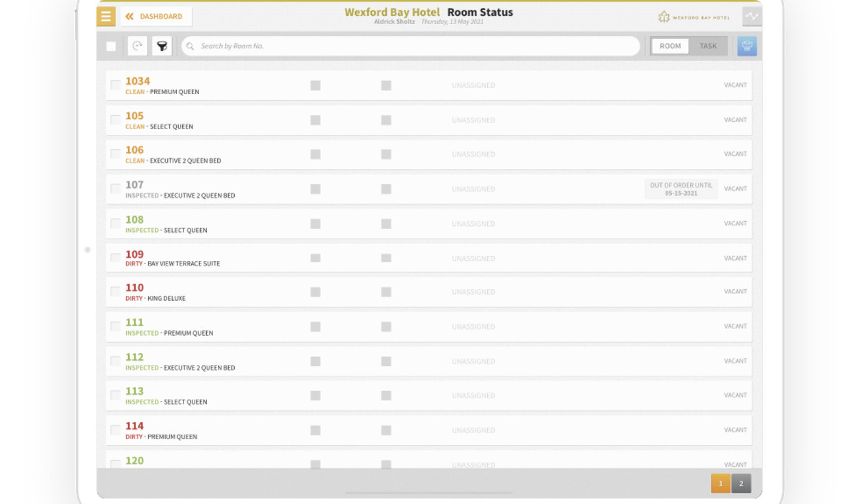The image size is (861, 504).
Task: Click Out of Order Until 05-15-2021 badge
Action: coord(681,189)
